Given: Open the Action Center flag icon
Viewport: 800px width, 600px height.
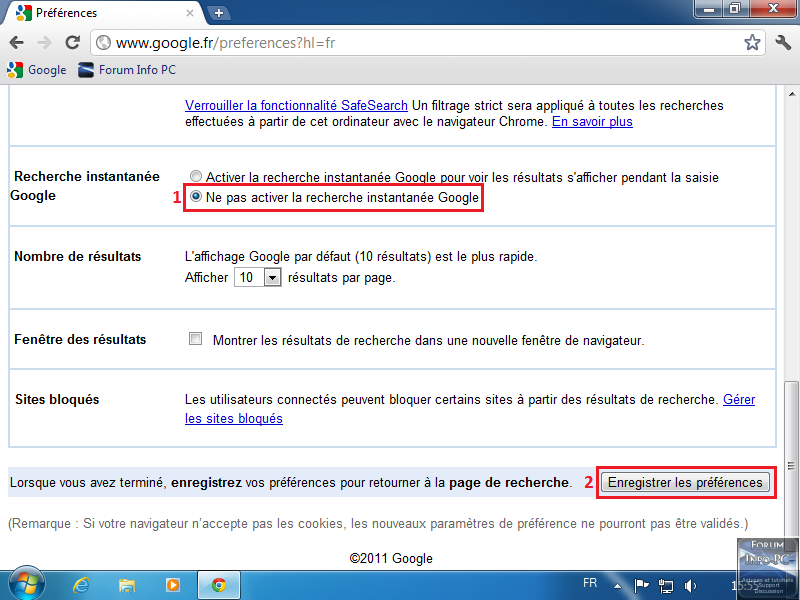Looking at the screenshot, I should pyautogui.click(x=641, y=585).
